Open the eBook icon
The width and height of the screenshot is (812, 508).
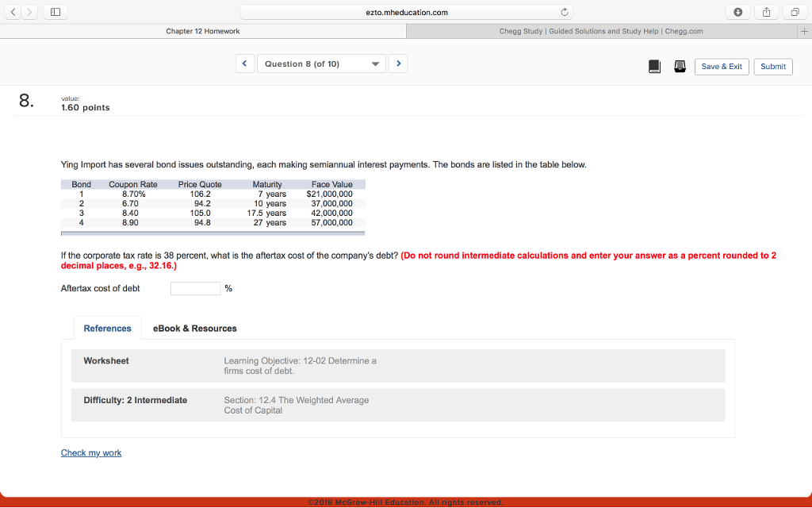click(x=654, y=67)
